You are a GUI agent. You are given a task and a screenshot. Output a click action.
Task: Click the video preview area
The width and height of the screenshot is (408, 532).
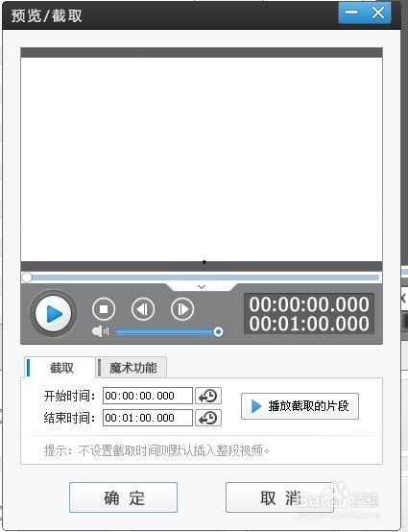click(x=202, y=159)
